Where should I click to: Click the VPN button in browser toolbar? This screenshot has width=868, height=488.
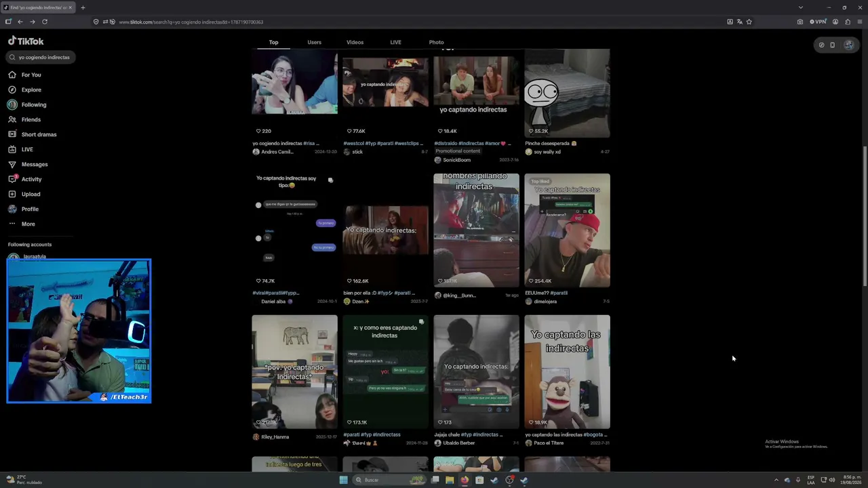818,22
